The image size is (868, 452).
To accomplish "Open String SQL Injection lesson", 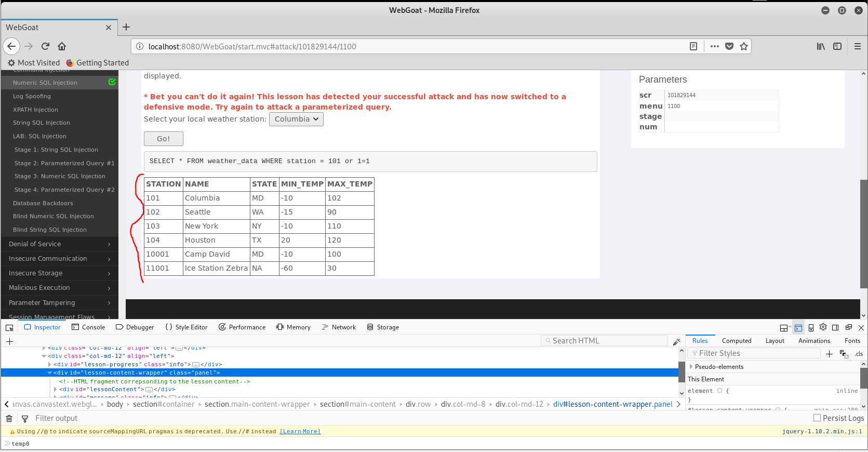I will point(42,123).
